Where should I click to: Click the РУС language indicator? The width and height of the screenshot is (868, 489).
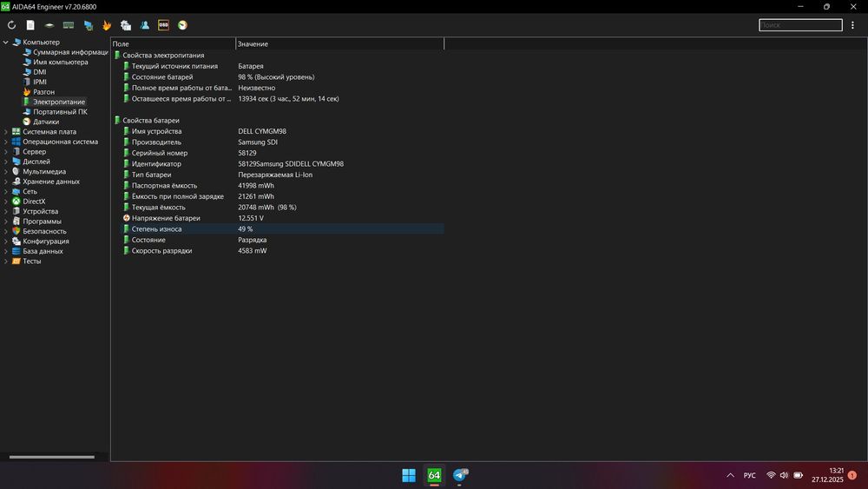(750, 475)
